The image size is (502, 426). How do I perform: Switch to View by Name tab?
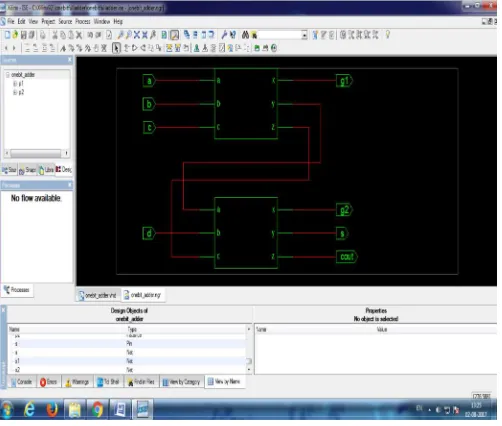224,381
